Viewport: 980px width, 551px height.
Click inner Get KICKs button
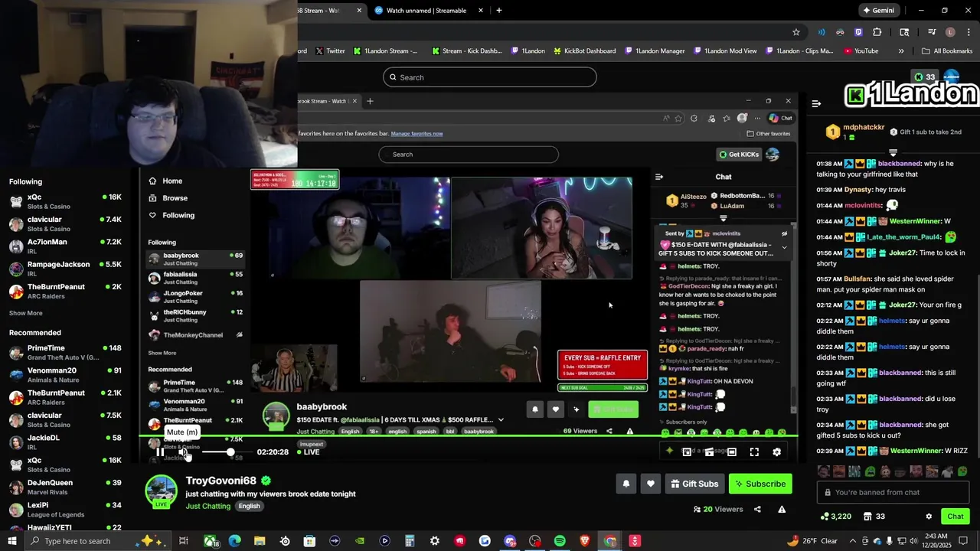click(739, 154)
